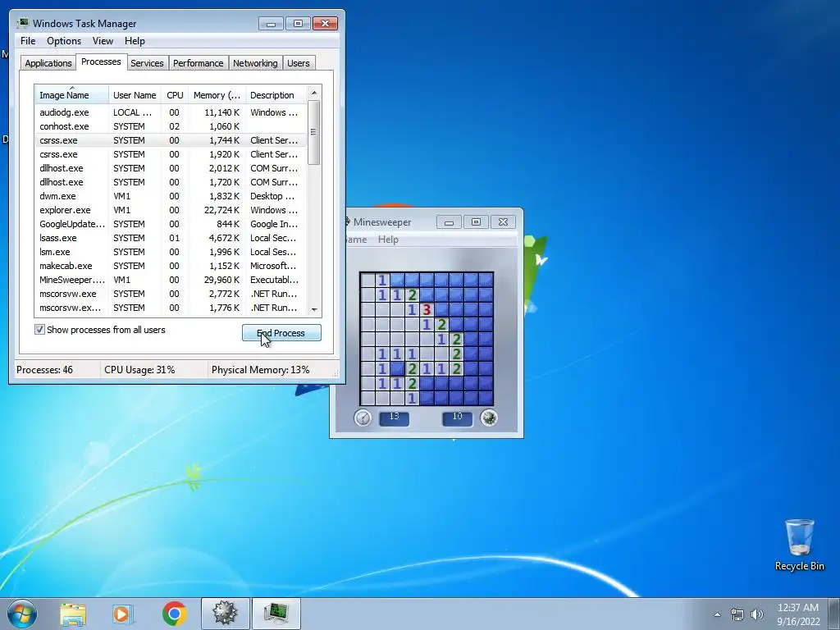Click Physical Memory 13% in status bar
Viewport: 840px width, 630px height.
pyautogui.click(x=260, y=370)
